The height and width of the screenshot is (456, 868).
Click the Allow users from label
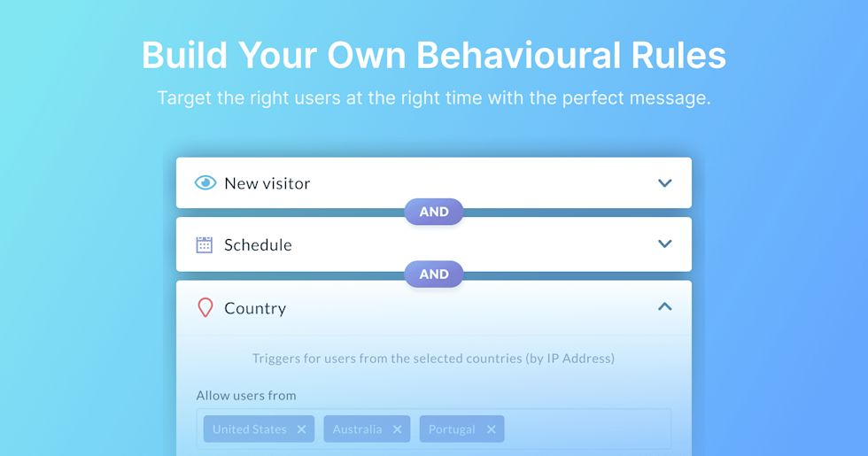(x=246, y=396)
